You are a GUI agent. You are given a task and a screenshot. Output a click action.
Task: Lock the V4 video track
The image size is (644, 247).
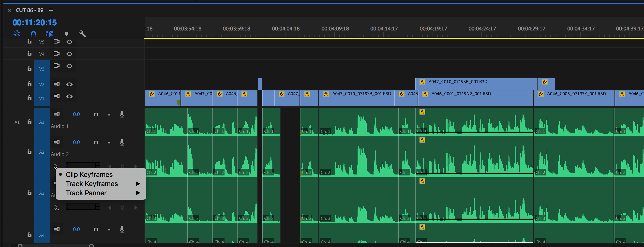tap(30, 53)
